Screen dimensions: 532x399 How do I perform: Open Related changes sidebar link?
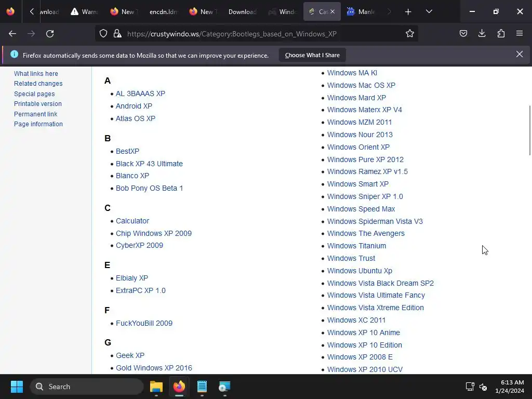[x=38, y=84]
